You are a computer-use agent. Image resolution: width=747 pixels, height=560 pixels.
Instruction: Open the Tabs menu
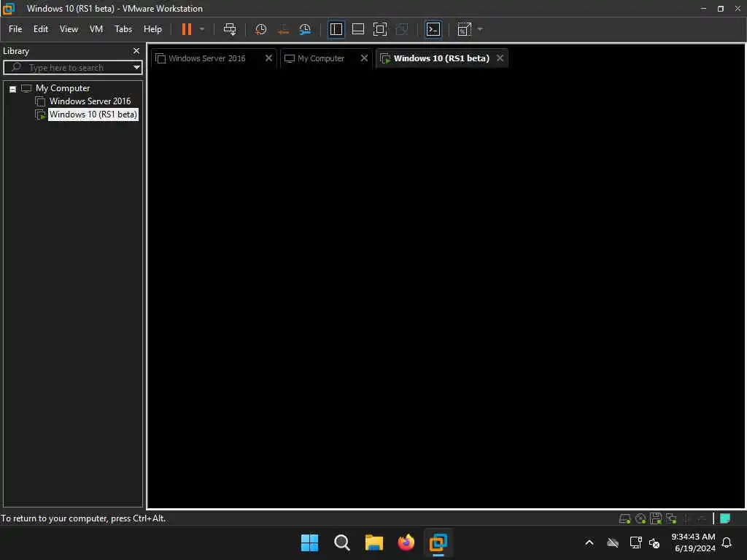coord(123,29)
